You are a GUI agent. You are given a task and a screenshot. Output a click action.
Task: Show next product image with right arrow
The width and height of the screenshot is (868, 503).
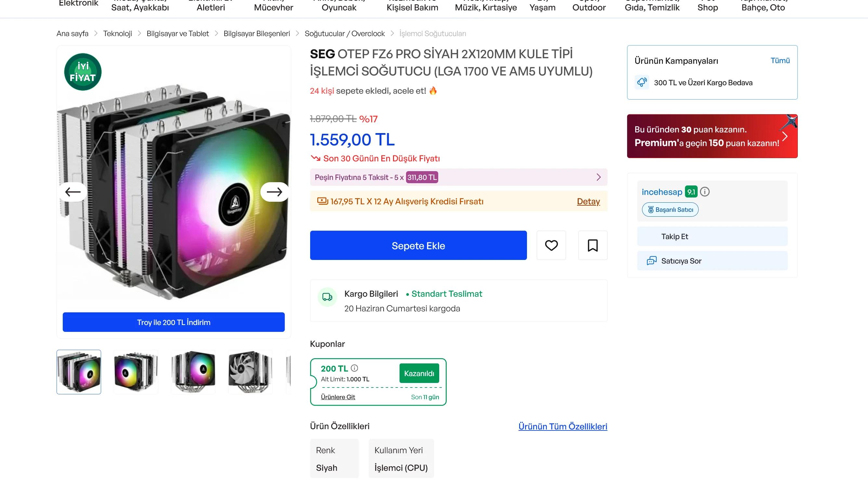tap(274, 192)
